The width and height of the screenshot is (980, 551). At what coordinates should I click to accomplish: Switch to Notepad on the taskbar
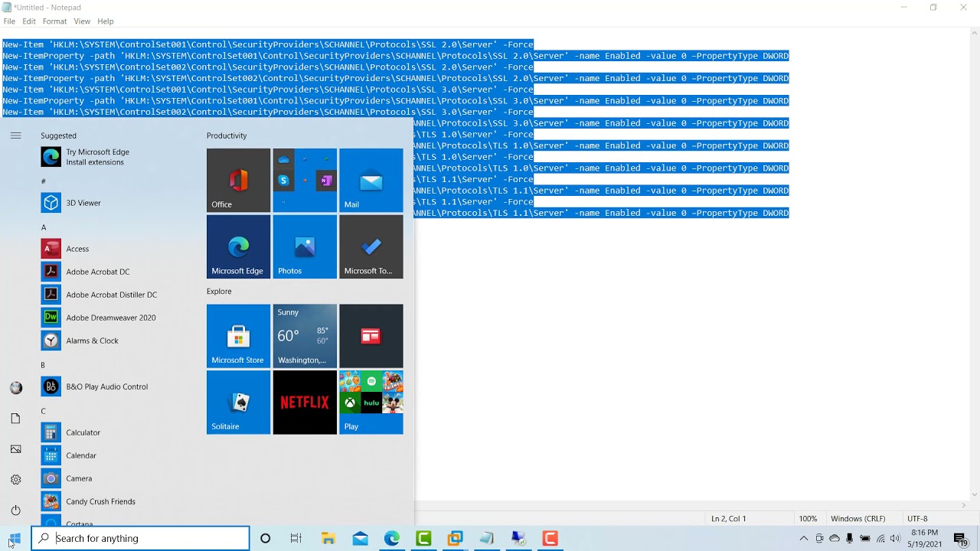coord(487,539)
